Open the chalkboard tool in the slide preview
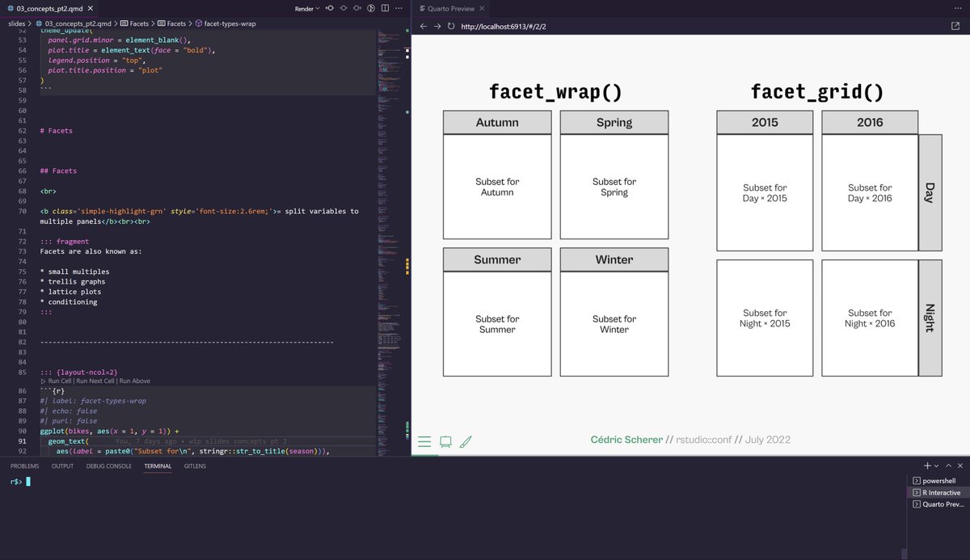 (x=445, y=441)
